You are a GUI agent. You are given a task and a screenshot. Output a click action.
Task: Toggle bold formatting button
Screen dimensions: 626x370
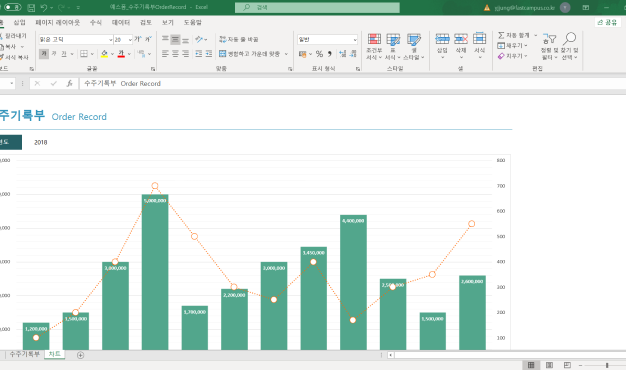(x=44, y=53)
